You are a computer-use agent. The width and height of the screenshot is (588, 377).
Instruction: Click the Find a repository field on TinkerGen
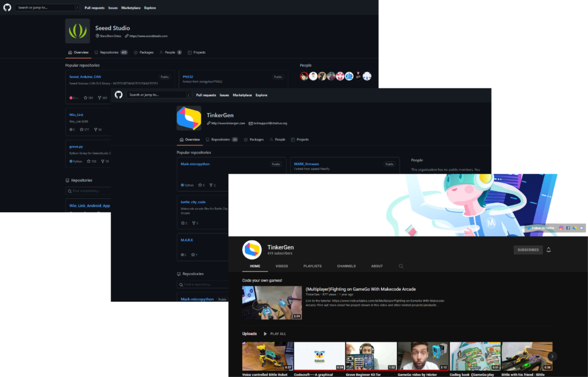coord(203,284)
